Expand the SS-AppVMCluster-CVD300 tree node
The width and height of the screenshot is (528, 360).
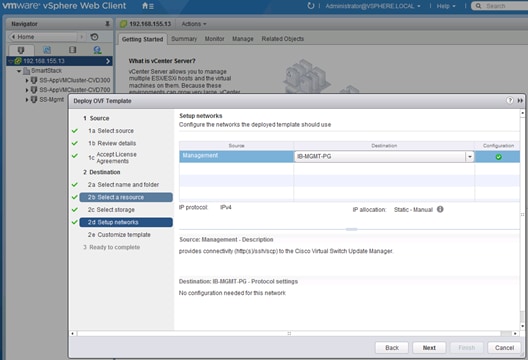(27, 80)
